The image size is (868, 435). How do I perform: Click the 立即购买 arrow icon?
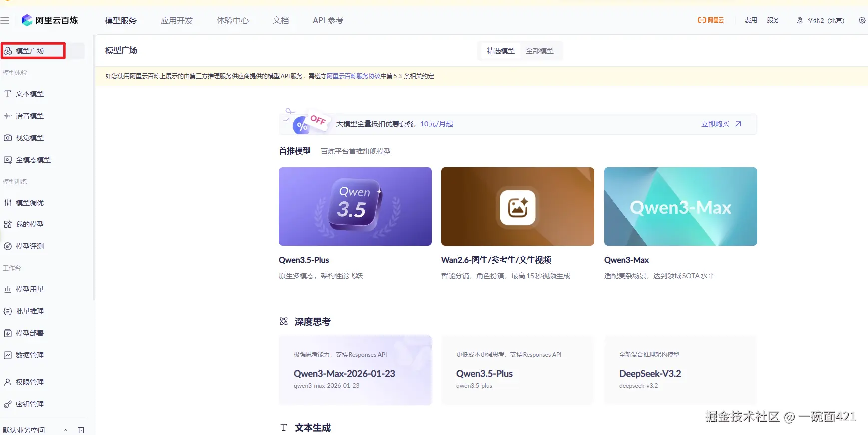pos(738,124)
